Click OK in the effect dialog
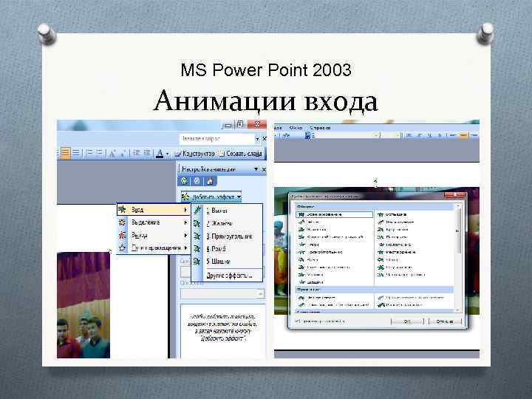The height and width of the screenshot is (399, 532). (407, 321)
